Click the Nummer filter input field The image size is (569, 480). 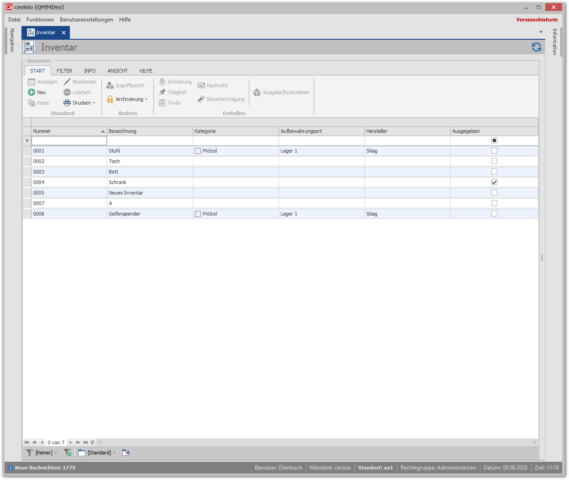click(69, 141)
